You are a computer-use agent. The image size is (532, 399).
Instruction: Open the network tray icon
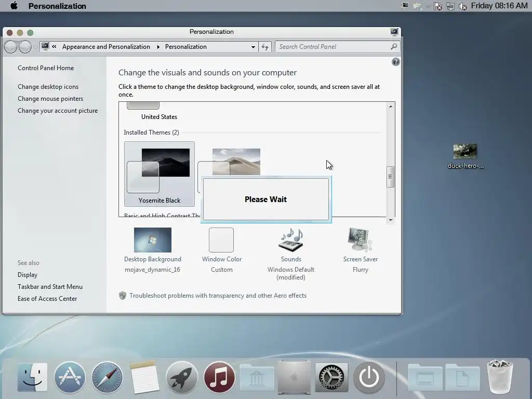(450, 6)
